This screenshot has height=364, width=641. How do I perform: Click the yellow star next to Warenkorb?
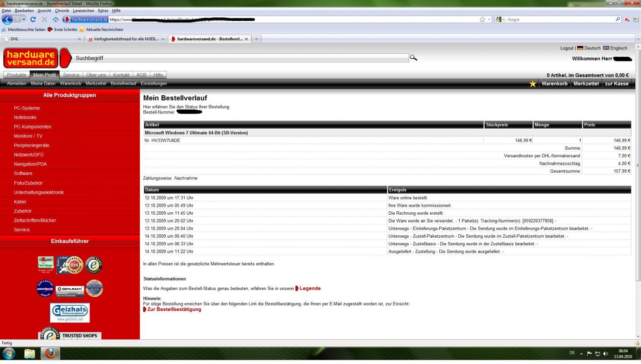[x=533, y=84]
